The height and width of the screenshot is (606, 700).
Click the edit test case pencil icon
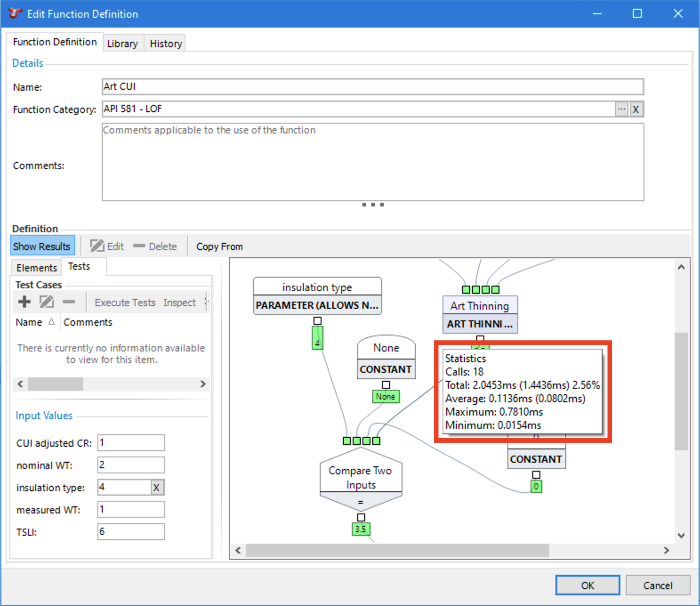coord(47,302)
